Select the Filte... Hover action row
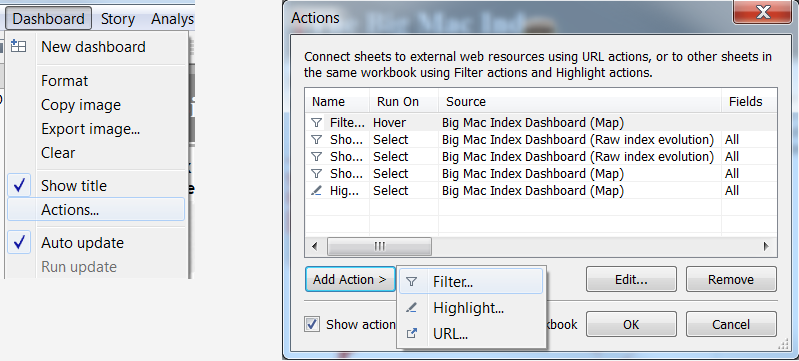This screenshot has height=361, width=799. 541,123
